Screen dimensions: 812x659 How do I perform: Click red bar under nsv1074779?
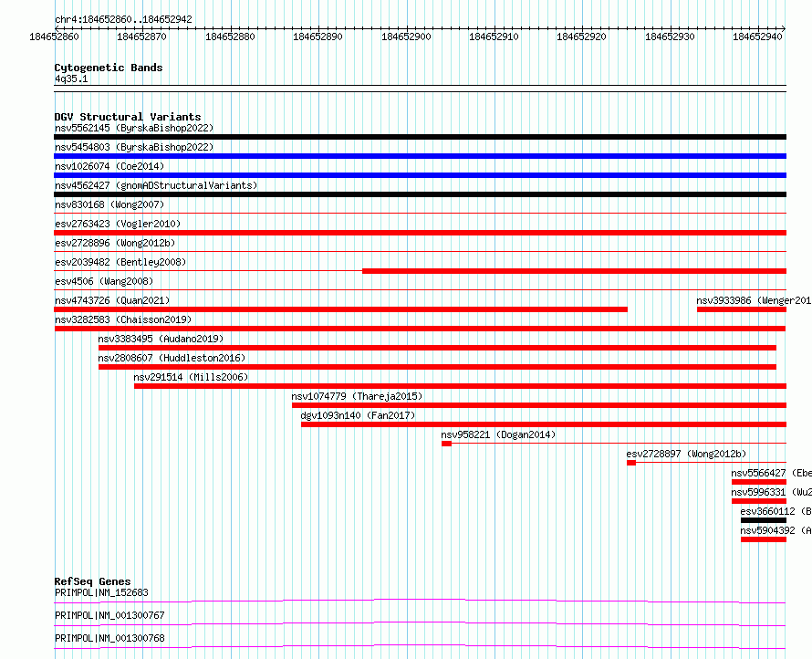coord(539,405)
